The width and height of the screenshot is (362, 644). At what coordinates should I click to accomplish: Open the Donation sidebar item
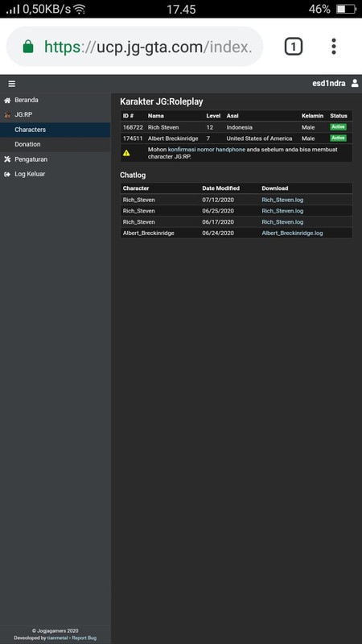(x=55, y=145)
